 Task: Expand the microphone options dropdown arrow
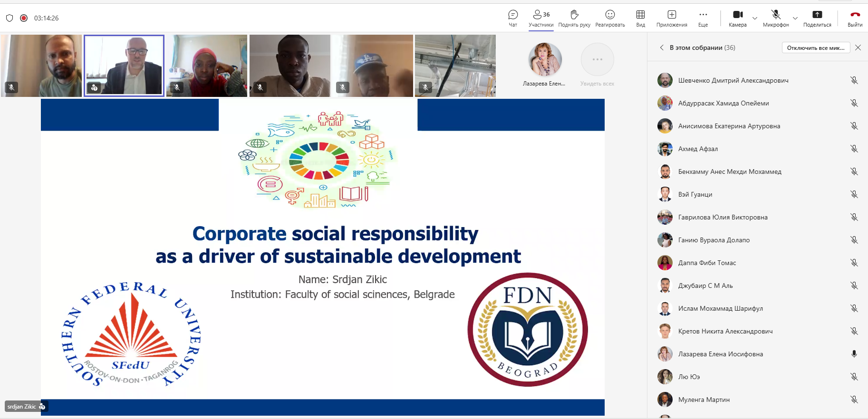[x=795, y=19]
